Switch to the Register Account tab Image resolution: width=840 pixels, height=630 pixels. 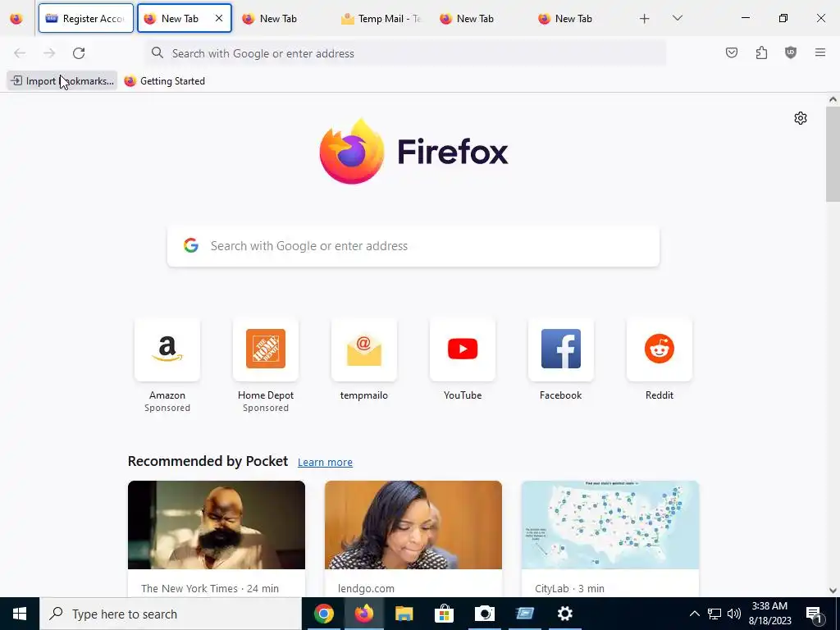click(85, 18)
